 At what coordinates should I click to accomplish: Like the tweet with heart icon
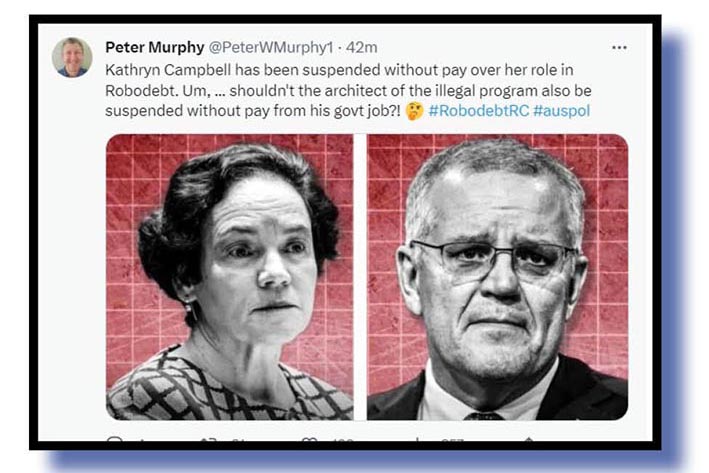coord(309,440)
